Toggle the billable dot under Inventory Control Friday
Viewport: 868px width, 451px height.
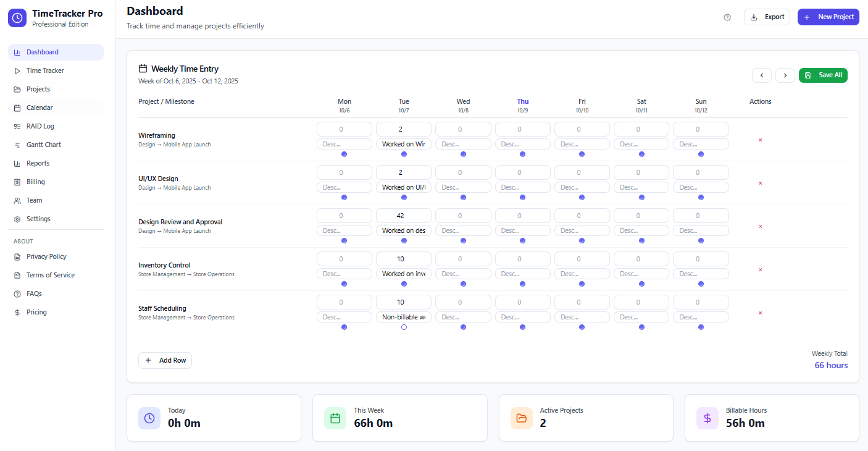(x=582, y=284)
